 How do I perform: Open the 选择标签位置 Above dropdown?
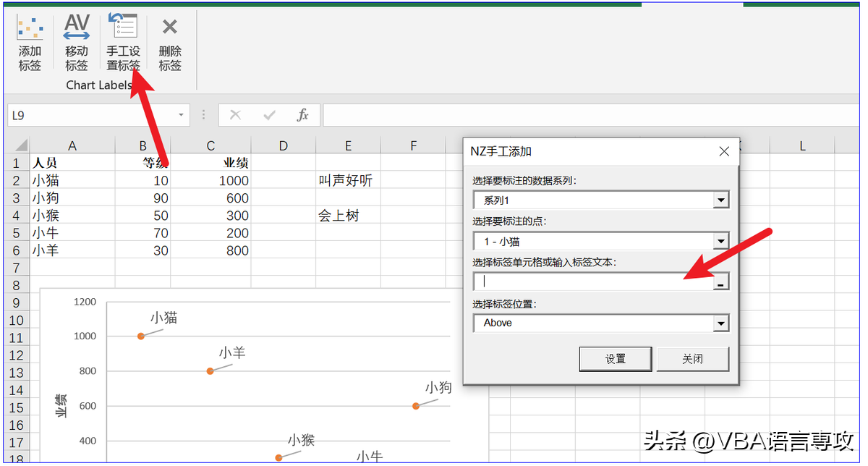coord(720,323)
